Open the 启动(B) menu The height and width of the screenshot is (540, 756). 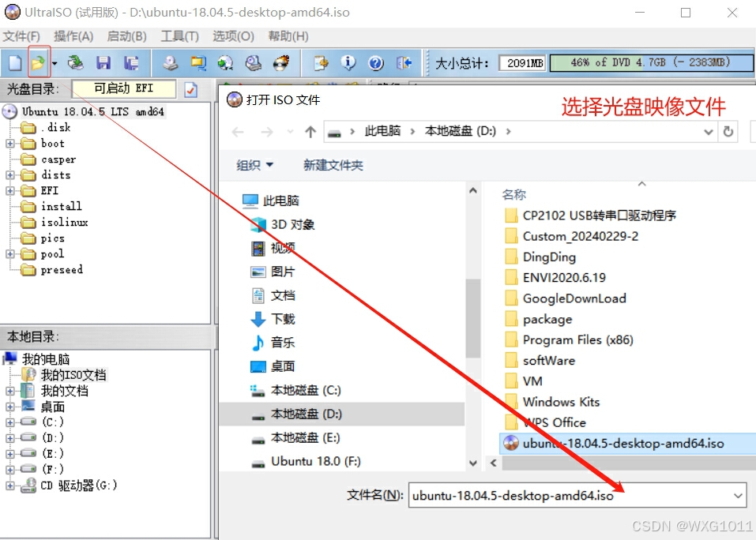tap(127, 36)
